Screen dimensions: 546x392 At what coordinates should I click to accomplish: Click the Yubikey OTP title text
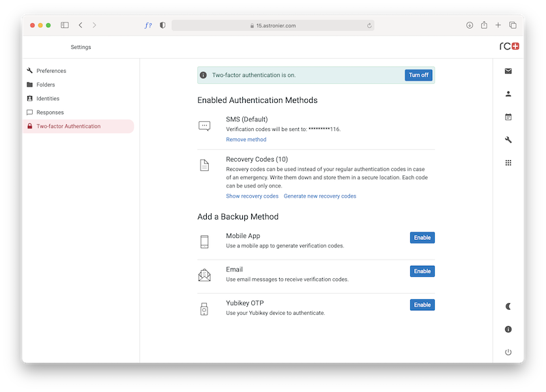(245, 303)
